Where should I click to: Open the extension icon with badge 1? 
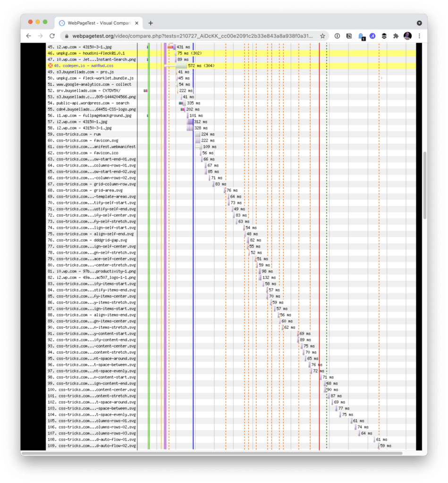tap(361, 37)
